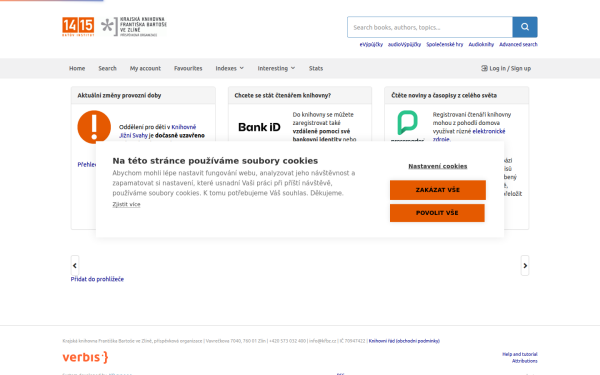Click Aktuální změny provozní doby heading

(119, 95)
